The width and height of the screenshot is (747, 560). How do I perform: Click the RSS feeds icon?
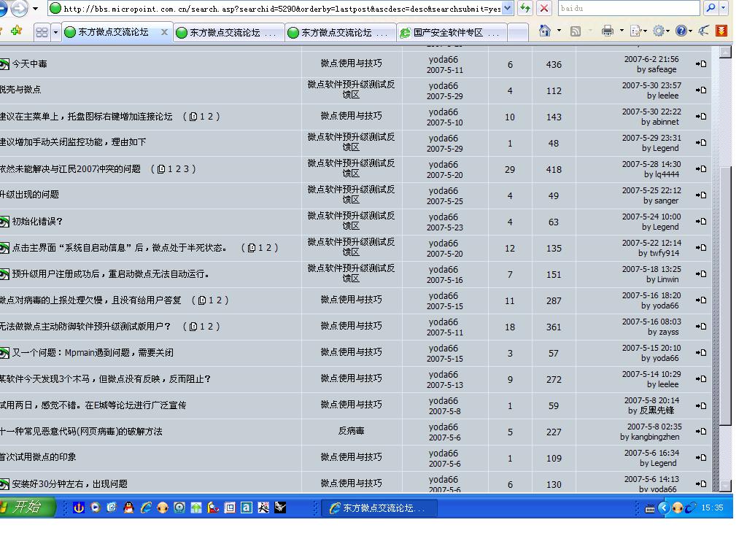(576, 31)
